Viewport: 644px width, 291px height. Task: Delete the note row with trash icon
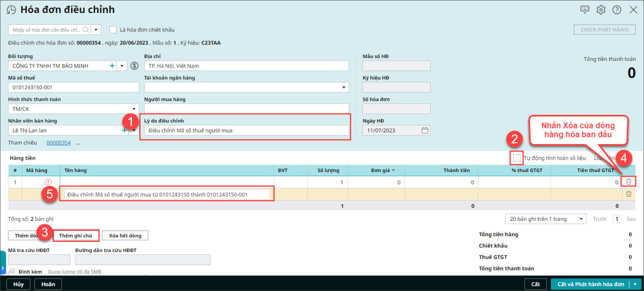click(628, 194)
